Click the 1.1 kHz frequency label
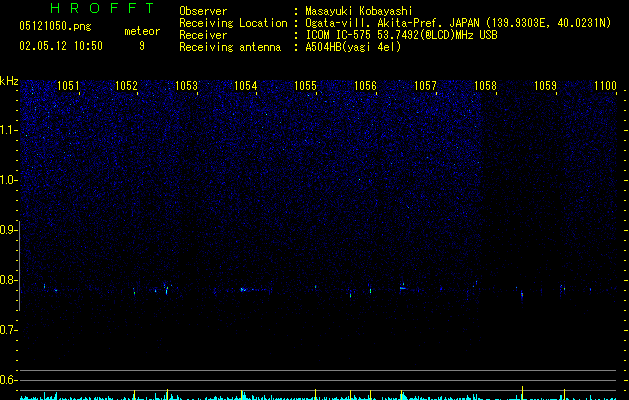This screenshot has width=629, height=400. point(8,130)
